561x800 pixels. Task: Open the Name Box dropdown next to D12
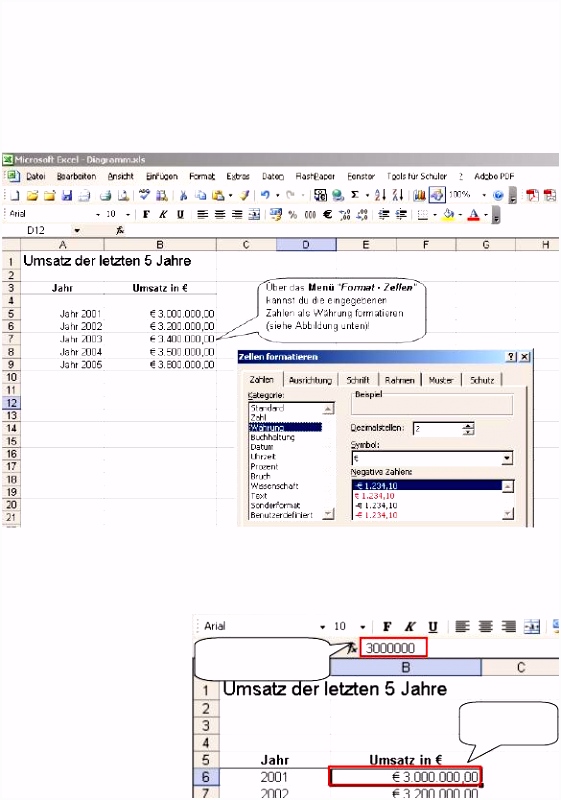pyautogui.click(x=76, y=231)
